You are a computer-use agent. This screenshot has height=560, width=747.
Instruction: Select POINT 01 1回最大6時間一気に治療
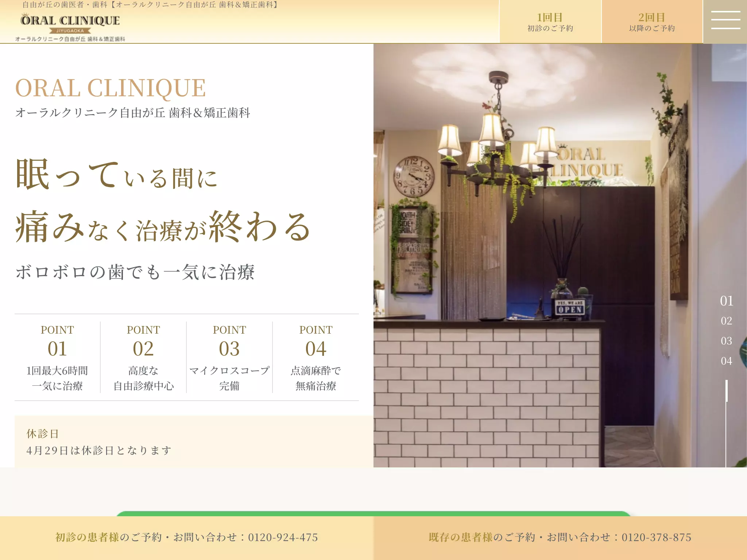pos(57,357)
